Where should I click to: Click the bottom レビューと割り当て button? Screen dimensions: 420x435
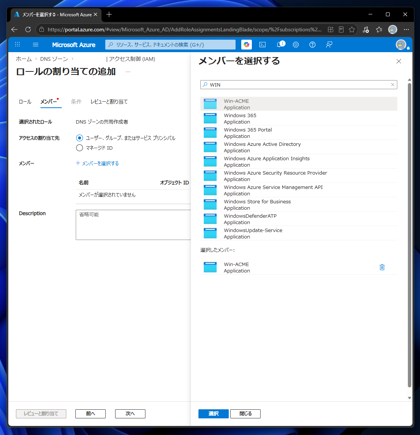click(41, 414)
